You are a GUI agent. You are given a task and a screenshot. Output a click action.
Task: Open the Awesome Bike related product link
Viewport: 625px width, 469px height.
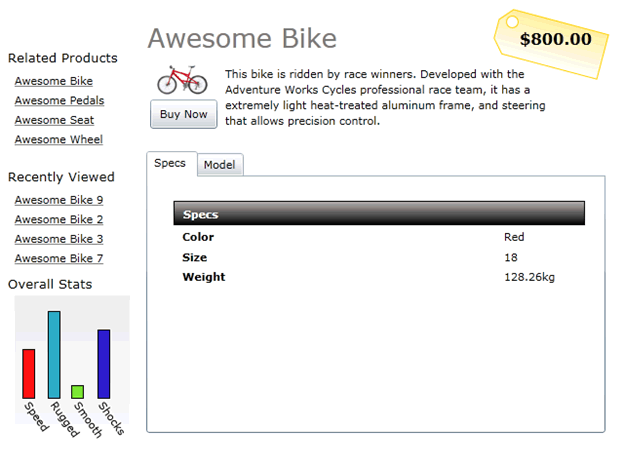point(54,81)
